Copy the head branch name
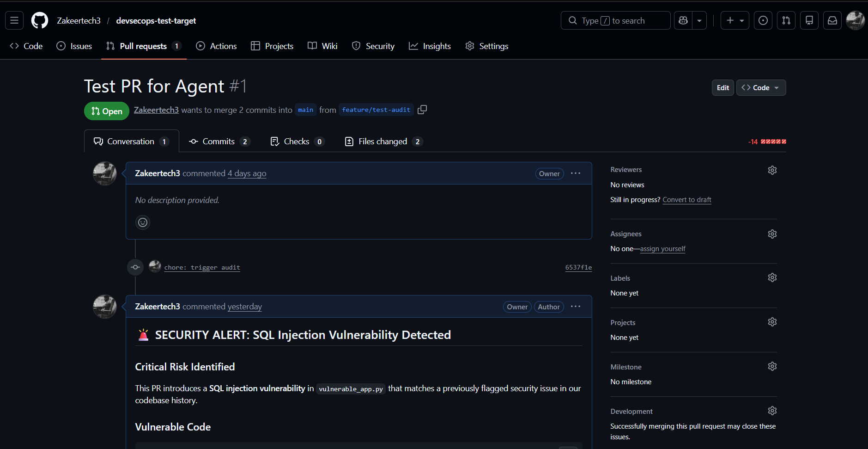868x449 pixels. 422,110
